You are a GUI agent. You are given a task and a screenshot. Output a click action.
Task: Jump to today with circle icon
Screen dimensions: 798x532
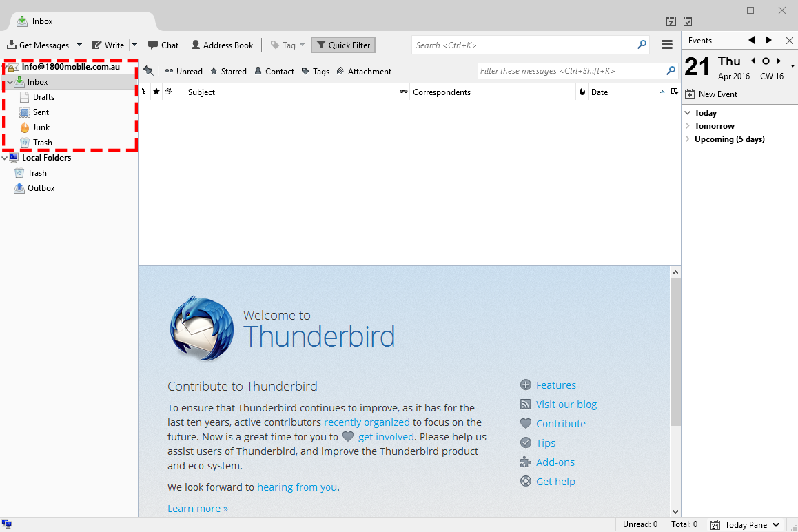click(766, 61)
